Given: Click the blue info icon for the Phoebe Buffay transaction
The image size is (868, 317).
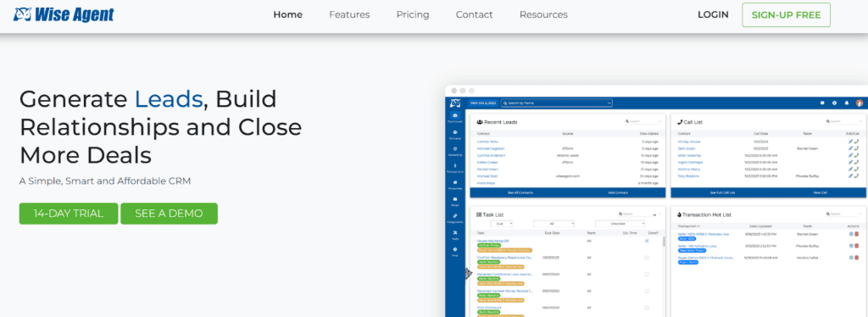Looking at the screenshot, I should [x=851, y=246].
